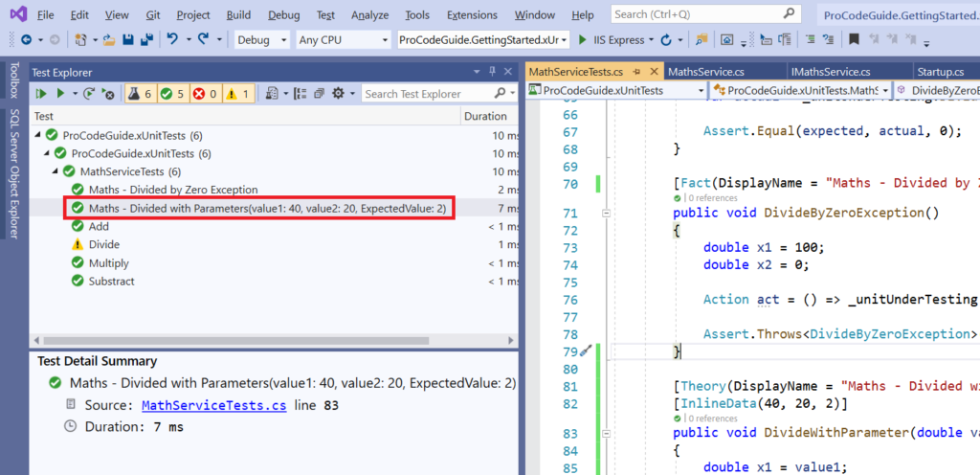Screen dimensions: 980x475
Task: Collapse the DivideWithParameter method at line 83
Action: (605, 432)
